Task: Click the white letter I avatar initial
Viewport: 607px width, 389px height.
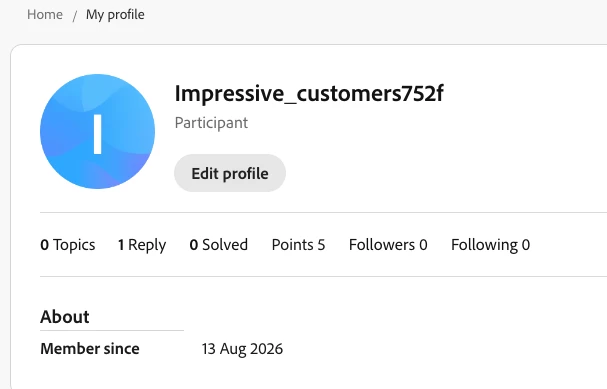Action: tap(98, 134)
